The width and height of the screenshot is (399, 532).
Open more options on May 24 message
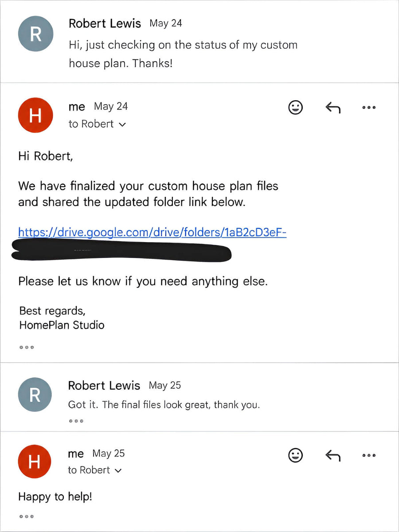369,107
